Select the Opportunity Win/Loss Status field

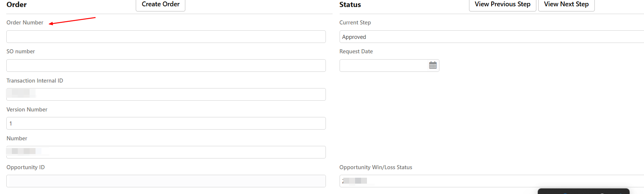coord(492,181)
